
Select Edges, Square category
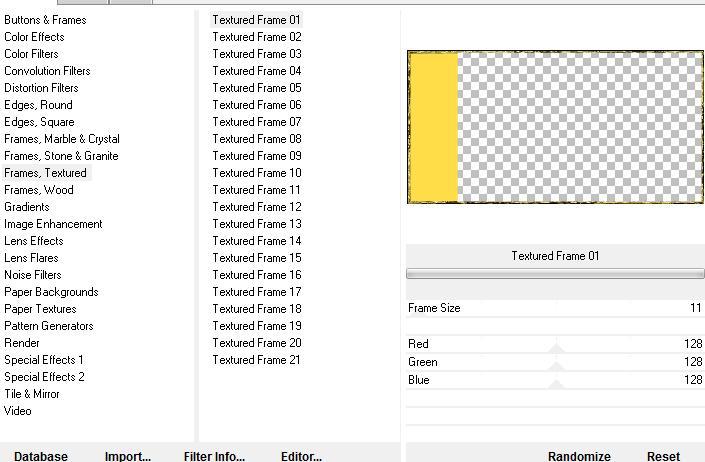pyautogui.click(x=39, y=122)
